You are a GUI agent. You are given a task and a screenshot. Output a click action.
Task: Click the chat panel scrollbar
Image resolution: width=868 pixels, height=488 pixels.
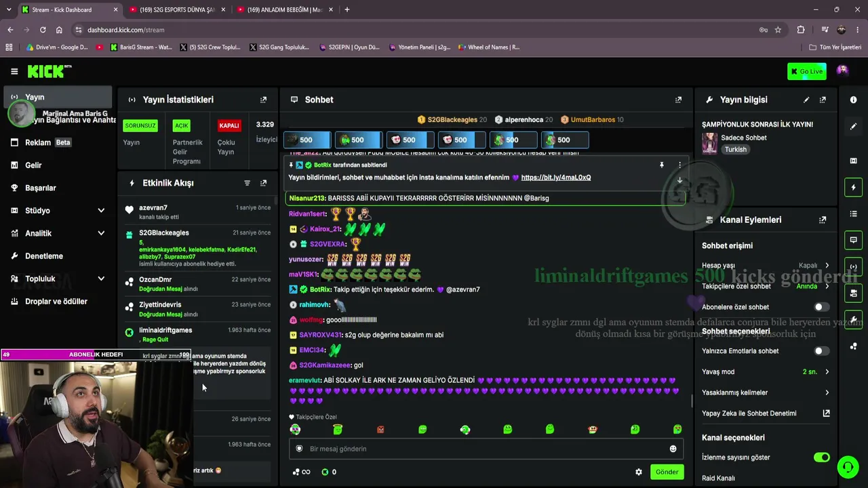692,401
